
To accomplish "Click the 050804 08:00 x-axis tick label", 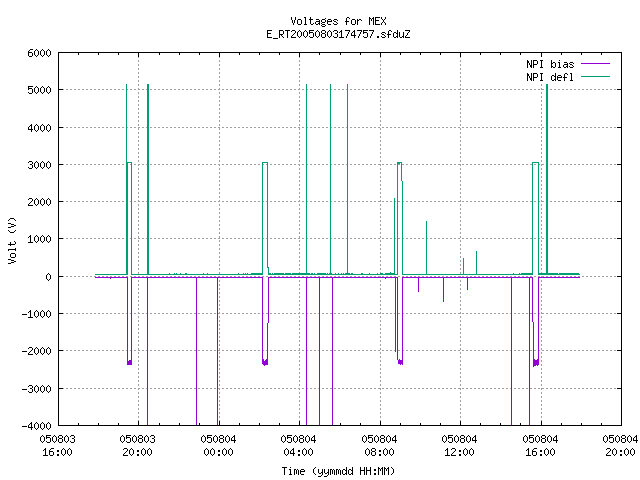I will (380, 446).
